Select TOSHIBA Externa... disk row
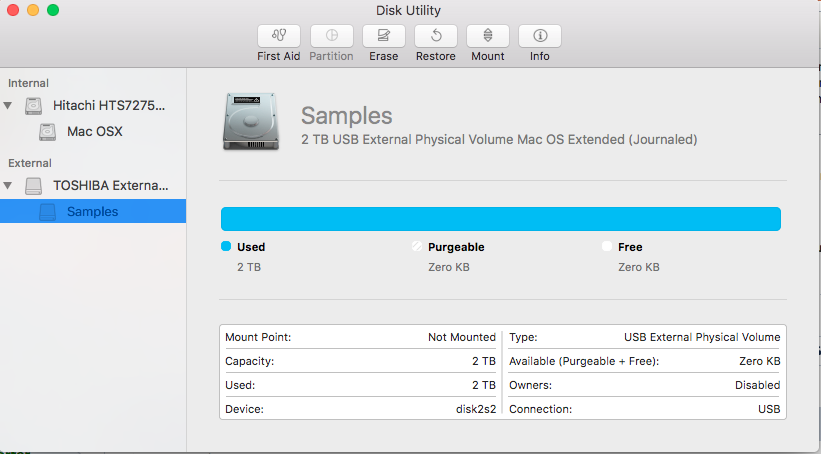Viewport: 821px width, 454px height. pyautogui.click(x=93, y=185)
